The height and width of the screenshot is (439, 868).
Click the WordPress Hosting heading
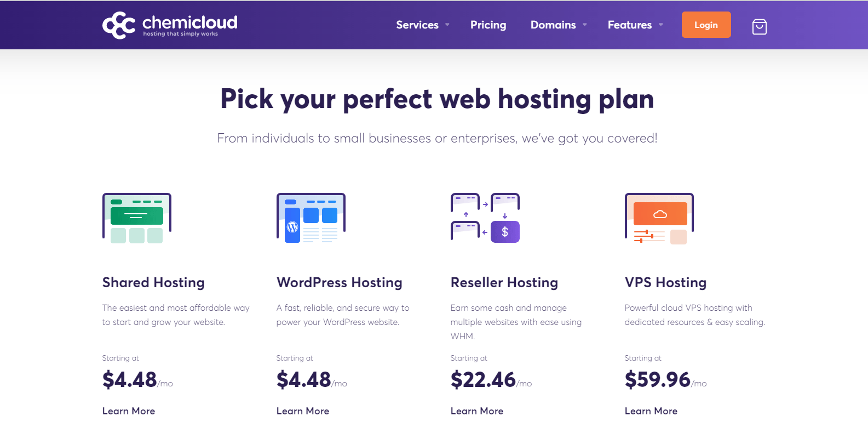coord(340,282)
